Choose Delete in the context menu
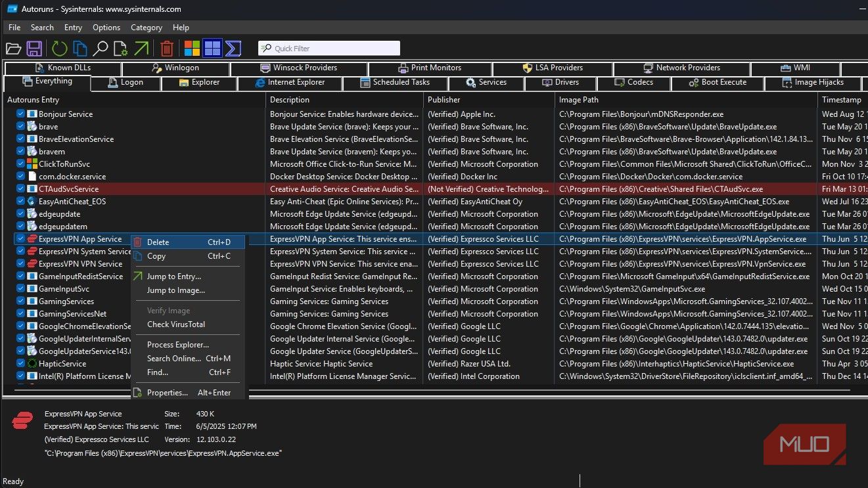Viewport: 868px width, 488px height. coord(158,242)
